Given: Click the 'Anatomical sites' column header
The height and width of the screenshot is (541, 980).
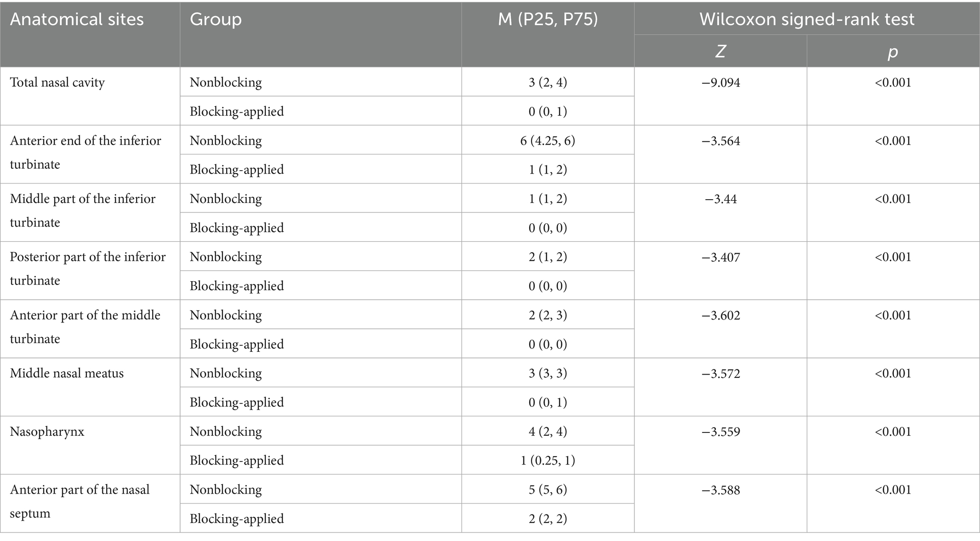Looking at the screenshot, I should pyautogui.click(x=77, y=19).
